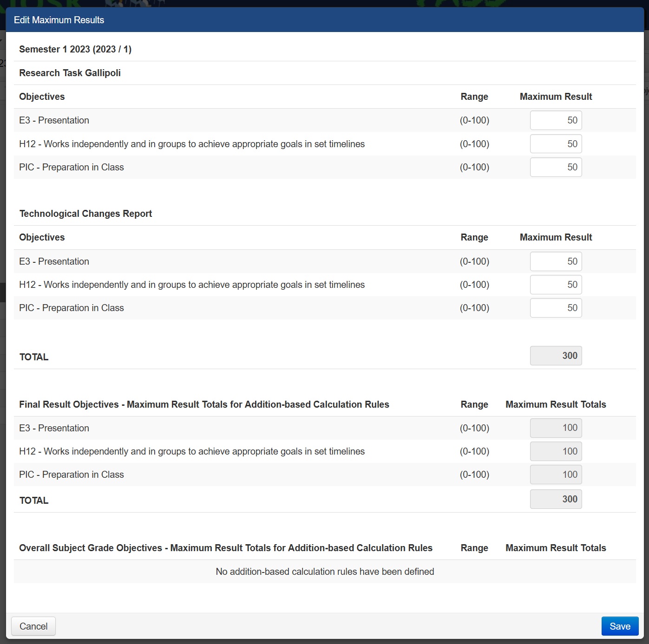Click the H12 maximum result input under Research Task Gallipoli
The height and width of the screenshot is (644, 649).
point(556,143)
